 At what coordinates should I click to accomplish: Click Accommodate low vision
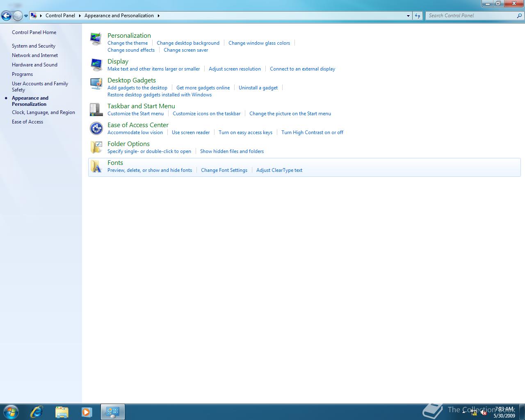(135, 132)
